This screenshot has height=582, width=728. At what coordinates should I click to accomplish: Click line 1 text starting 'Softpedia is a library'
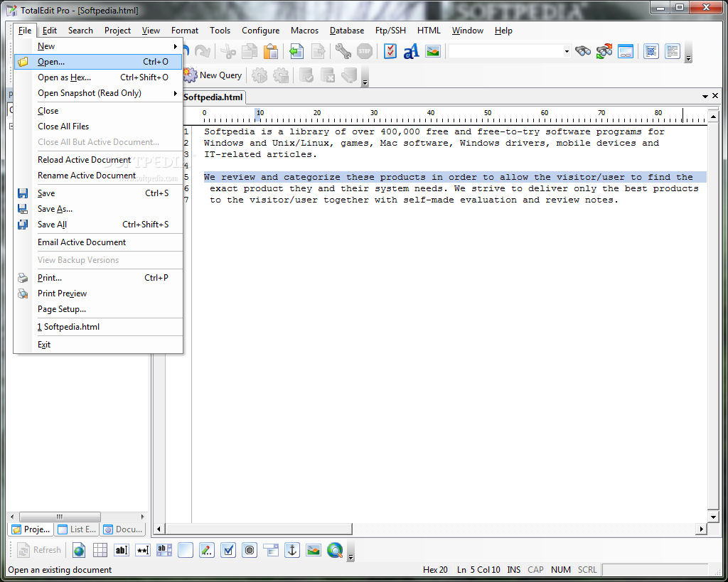click(434, 131)
